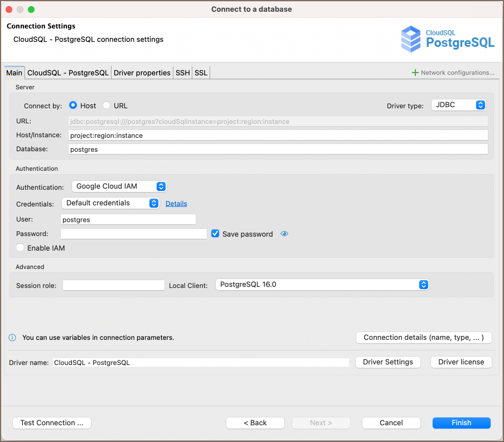Click the disabled JDBC URL field

(x=278, y=122)
